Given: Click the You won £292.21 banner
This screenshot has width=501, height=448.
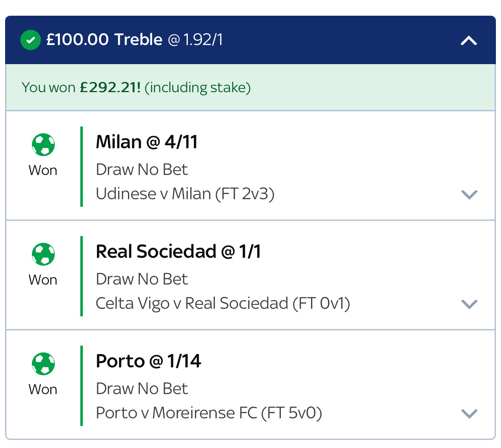Looking at the screenshot, I should pyautogui.click(x=250, y=87).
